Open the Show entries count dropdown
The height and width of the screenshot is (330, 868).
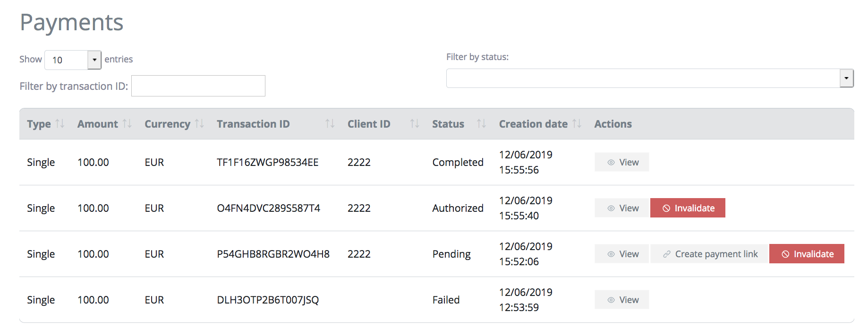pos(73,60)
